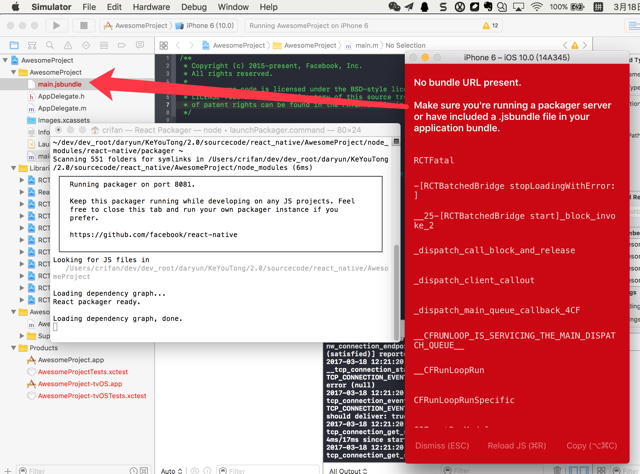
Task: Open the related items grid icon in editor
Action: tap(164, 45)
